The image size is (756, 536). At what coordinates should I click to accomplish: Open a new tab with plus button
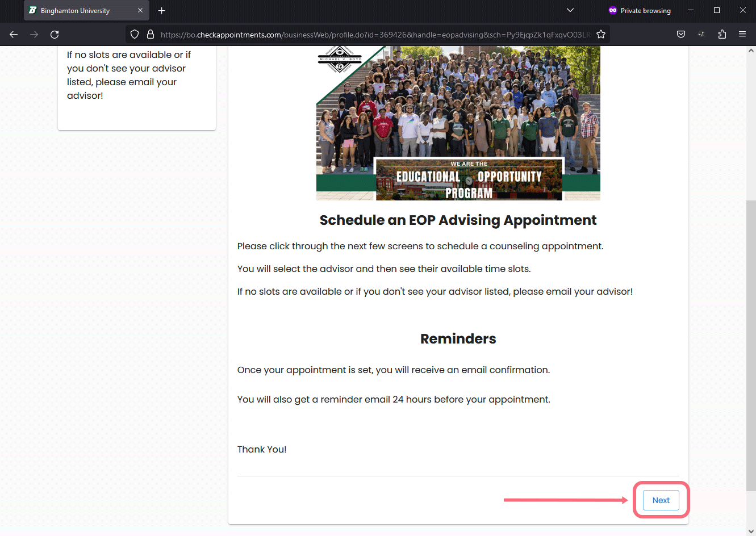coord(162,11)
